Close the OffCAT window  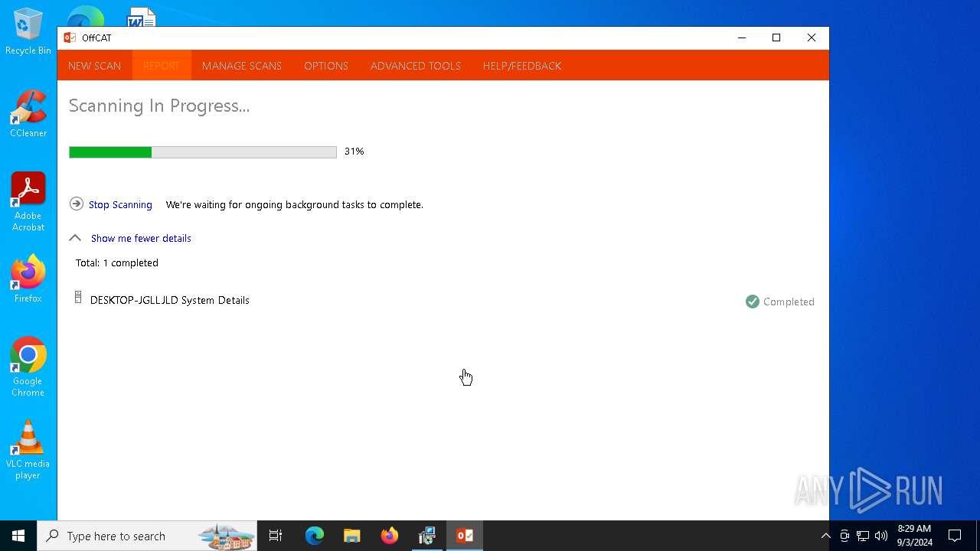pyautogui.click(x=812, y=37)
